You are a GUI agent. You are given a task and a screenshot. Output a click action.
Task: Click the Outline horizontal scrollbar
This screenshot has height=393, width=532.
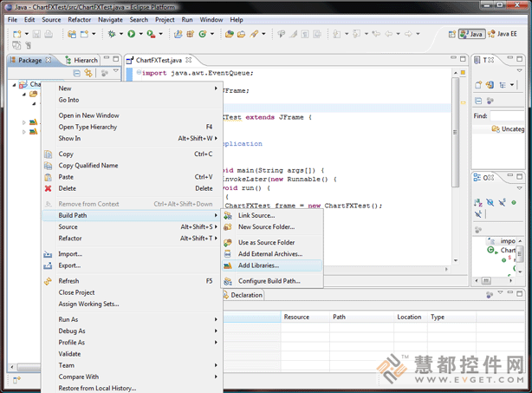point(486,280)
